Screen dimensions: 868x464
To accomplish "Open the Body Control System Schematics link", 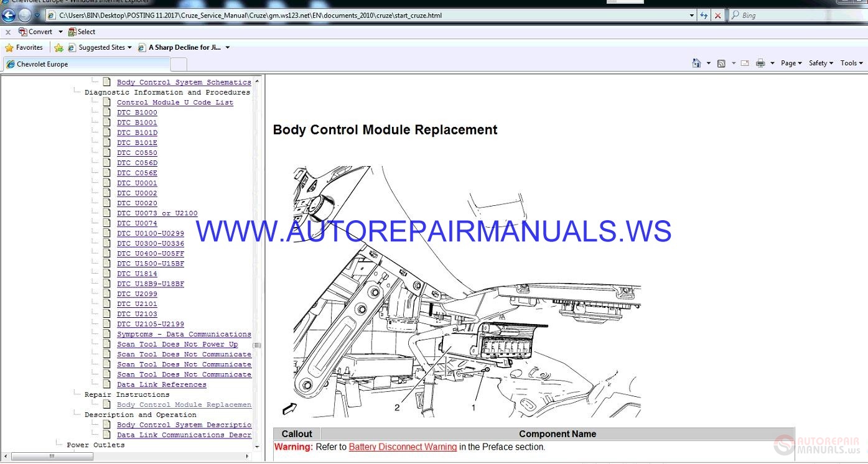I will point(184,82).
